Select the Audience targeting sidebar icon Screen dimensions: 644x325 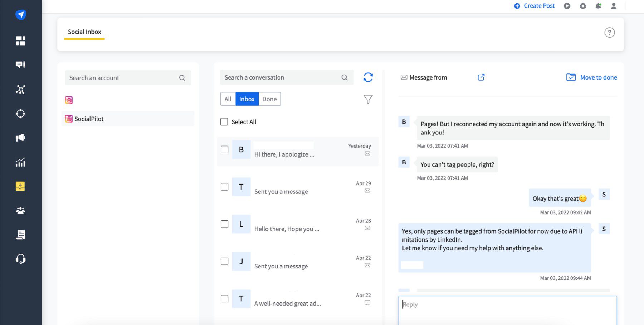pyautogui.click(x=20, y=114)
